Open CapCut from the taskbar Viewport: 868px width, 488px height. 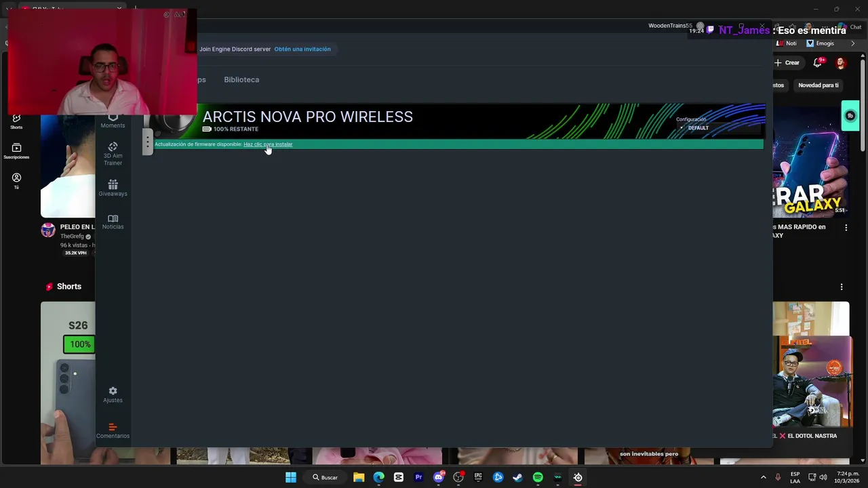[399, 477]
